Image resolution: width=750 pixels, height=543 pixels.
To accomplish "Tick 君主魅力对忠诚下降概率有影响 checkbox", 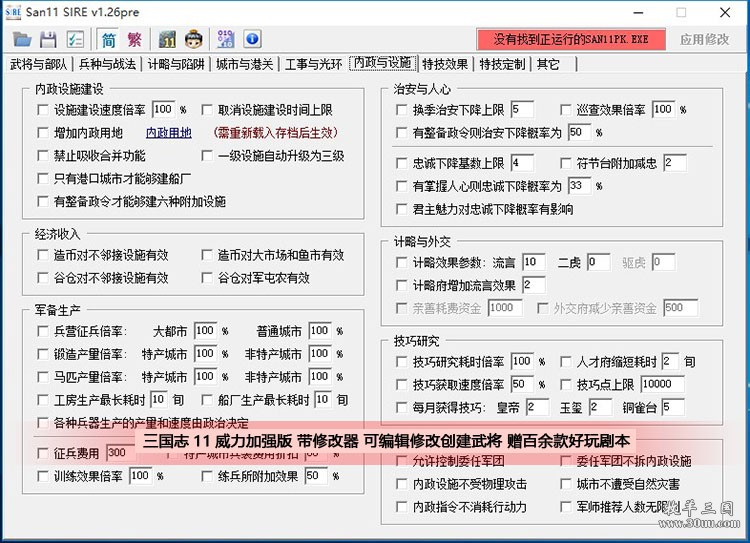I will [402, 209].
